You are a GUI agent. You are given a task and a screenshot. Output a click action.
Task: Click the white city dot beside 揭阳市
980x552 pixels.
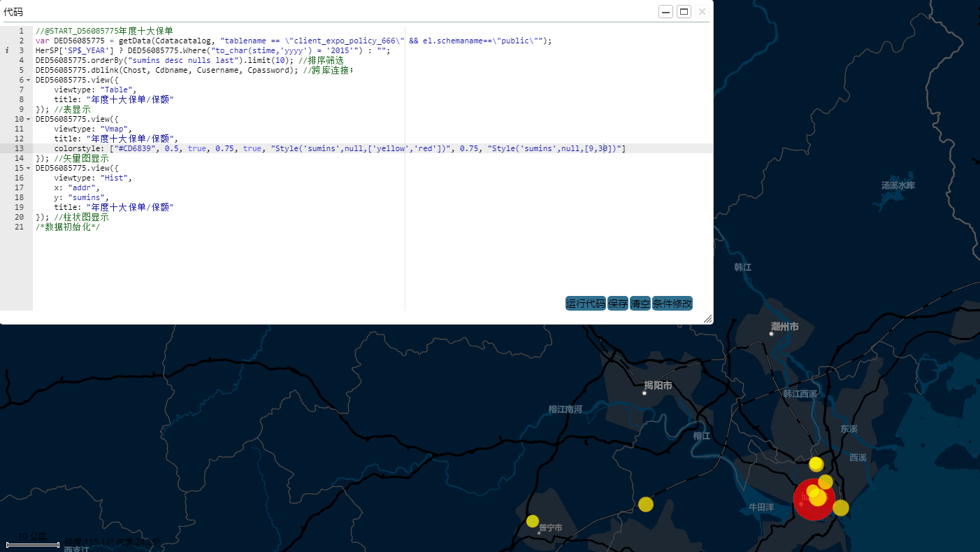pyautogui.click(x=644, y=393)
